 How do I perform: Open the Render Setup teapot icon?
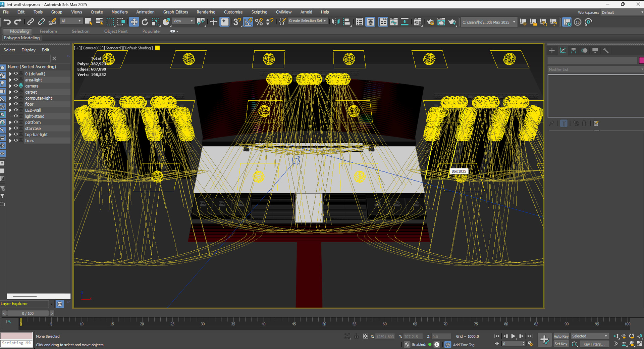click(x=430, y=22)
